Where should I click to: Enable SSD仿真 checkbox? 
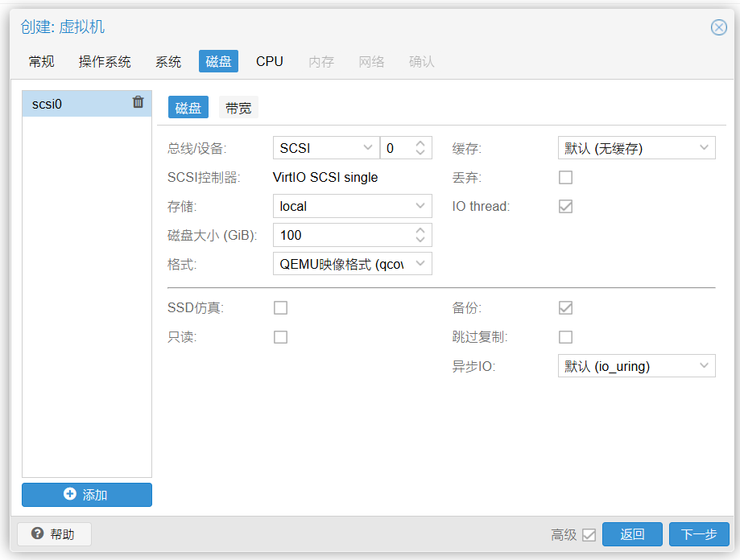pos(280,308)
